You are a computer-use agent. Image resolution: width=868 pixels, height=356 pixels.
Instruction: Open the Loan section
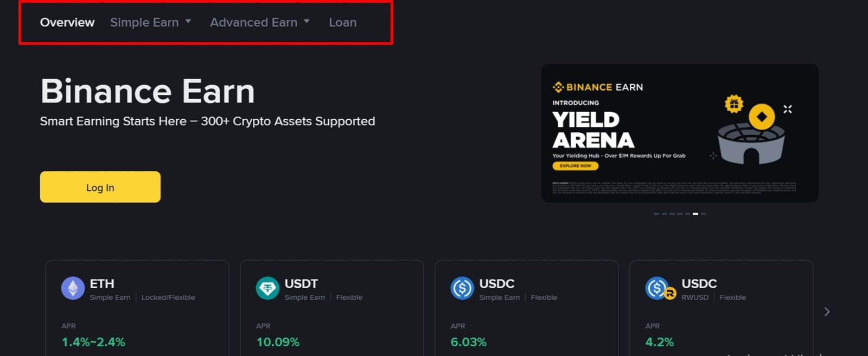pyautogui.click(x=342, y=22)
